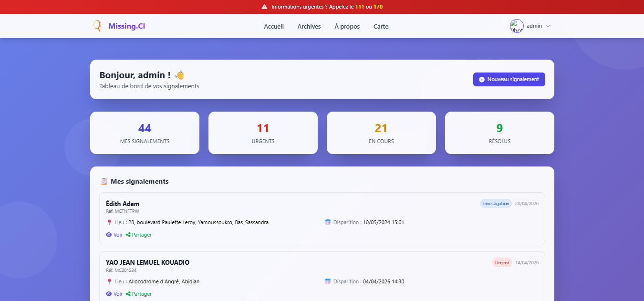This screenshot has height=301, width=644.
Task: Click the Missing.CI magnifier logo icon
Action: tap(97, 26)
